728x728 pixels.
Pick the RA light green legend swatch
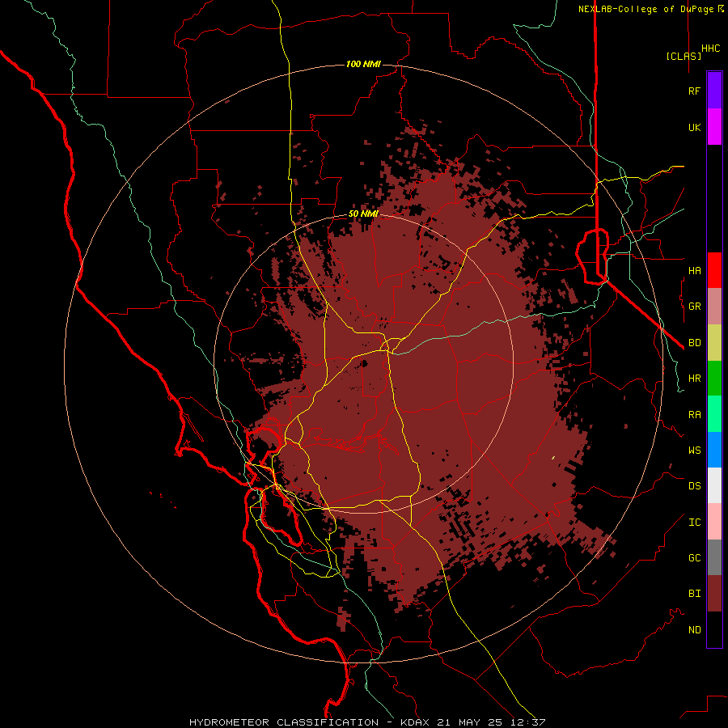[714, 414]
